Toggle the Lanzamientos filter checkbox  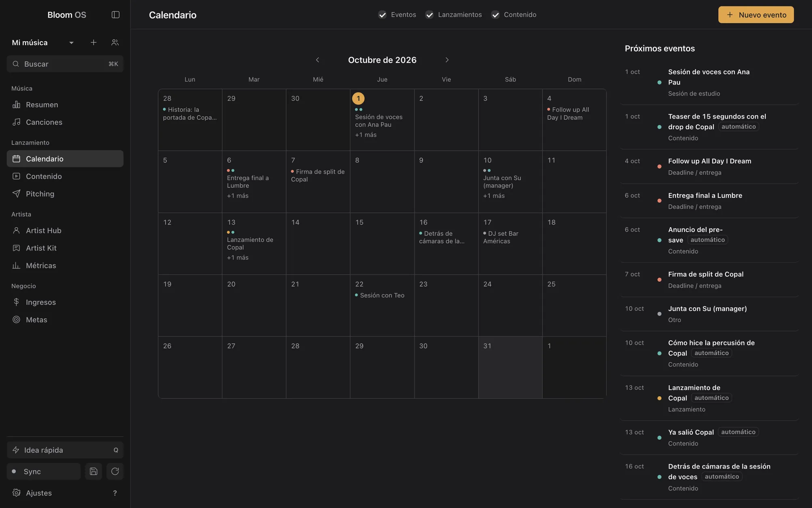(x=429, y=15)
